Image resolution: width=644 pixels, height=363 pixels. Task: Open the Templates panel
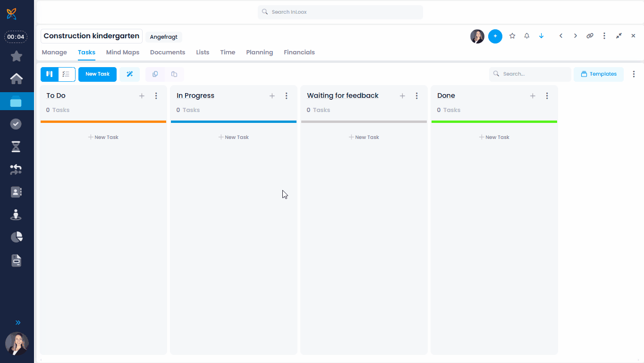(x=598, y=74)
